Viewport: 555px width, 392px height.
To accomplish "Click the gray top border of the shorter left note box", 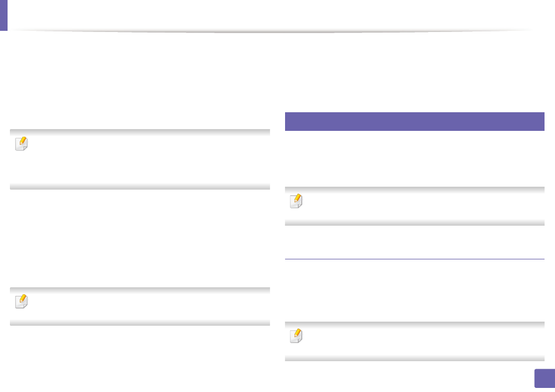I will click(140, 290).
